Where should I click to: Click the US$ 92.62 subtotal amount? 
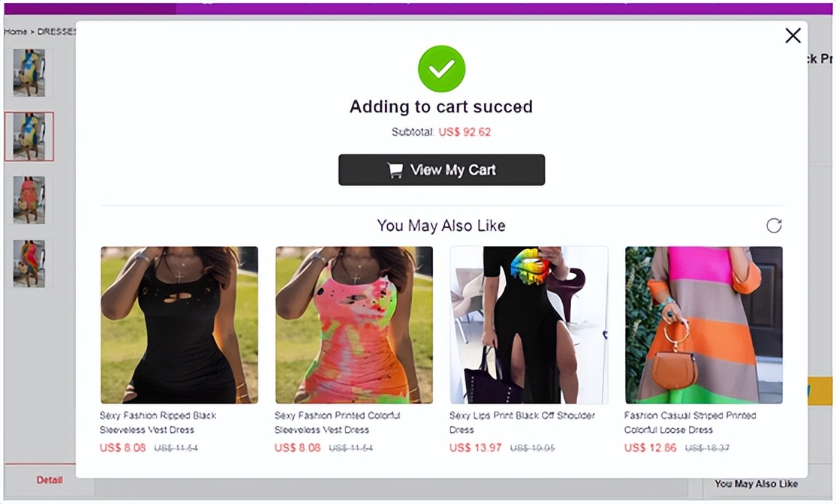(465, 132)
